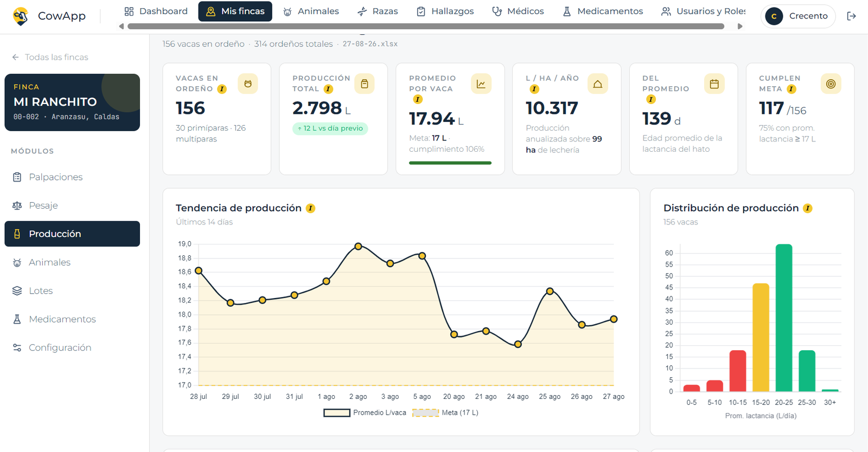Screen dimensions: 868x452
Task: Click info icon next to Tendencia de producción
Action: click(310, 208)
